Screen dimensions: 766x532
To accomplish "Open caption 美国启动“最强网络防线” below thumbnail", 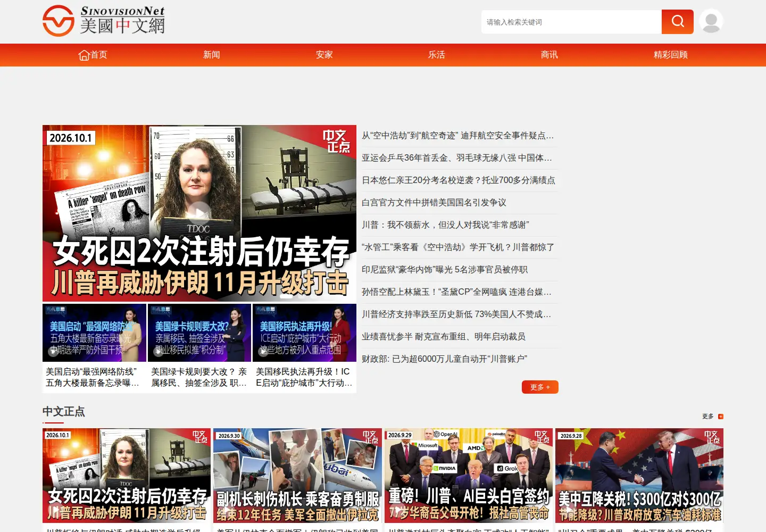I will (93, 377).
